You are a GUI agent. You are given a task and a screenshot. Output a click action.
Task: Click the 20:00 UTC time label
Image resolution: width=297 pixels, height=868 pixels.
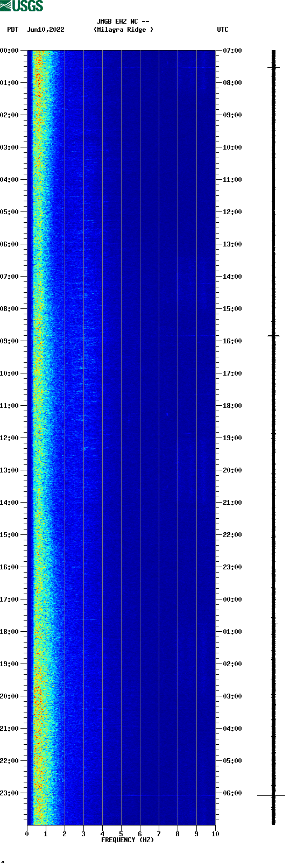coord(232,470)
